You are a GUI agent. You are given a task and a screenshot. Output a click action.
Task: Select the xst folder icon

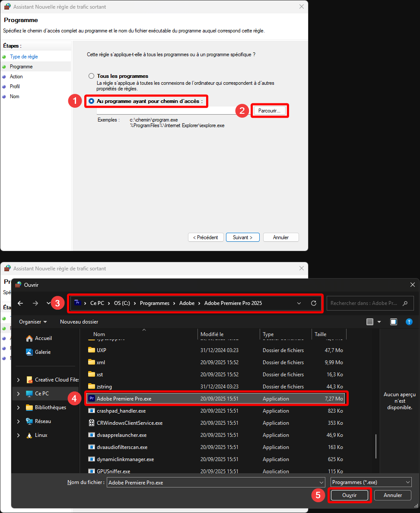coord(92,374)
